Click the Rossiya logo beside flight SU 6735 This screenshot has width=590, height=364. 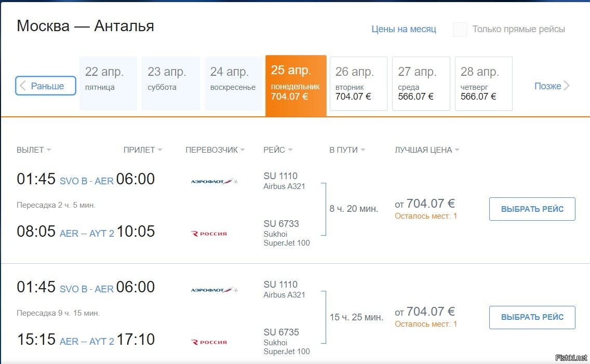[209, 342]
